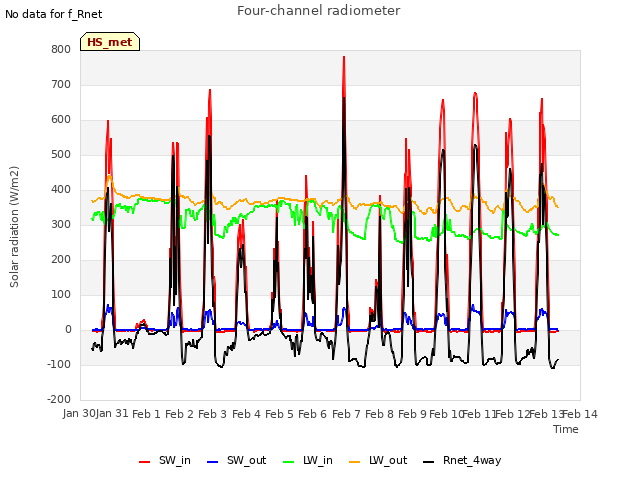Toggle the LW_in legend label
The width and height of the screenshot is (640, 480).
318,460
